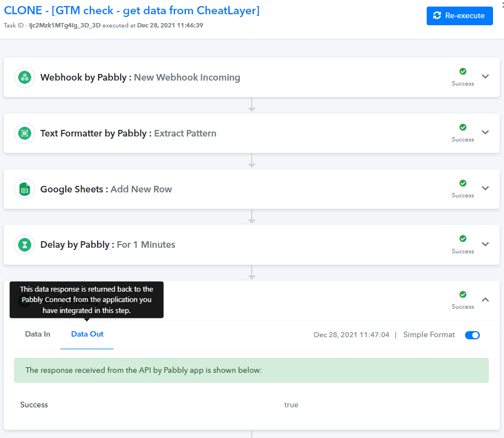This screenshot has height=438, width=504.
Task: Expand the Google Sheets step chevron
Action: point(485,189)
